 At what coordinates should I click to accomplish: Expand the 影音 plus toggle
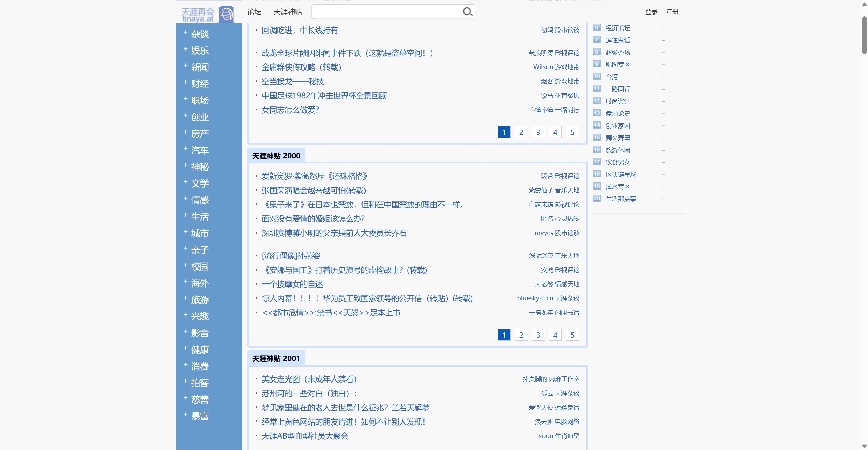click(185, 332)
